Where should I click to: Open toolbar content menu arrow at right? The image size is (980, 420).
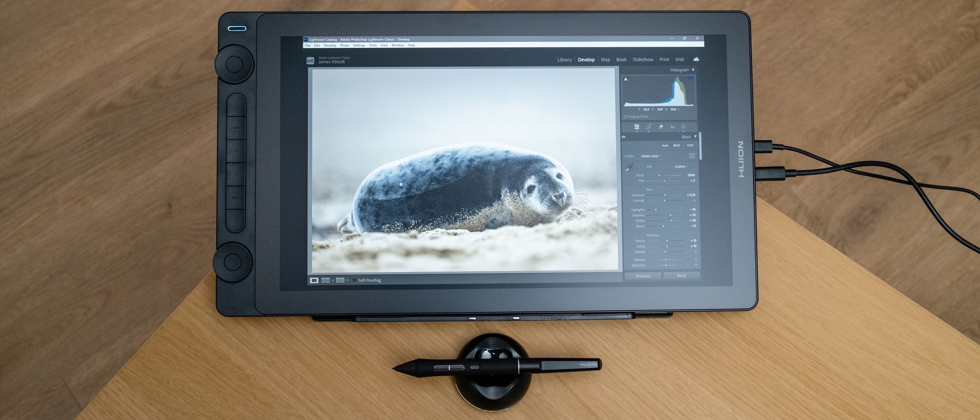click(617, 277)
